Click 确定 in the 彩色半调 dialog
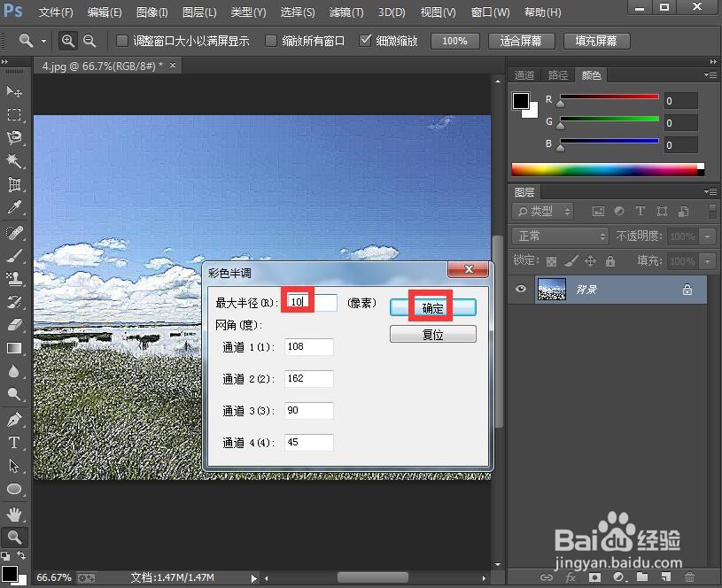Viewport: 722px width, 588px height. coord(432,306)
